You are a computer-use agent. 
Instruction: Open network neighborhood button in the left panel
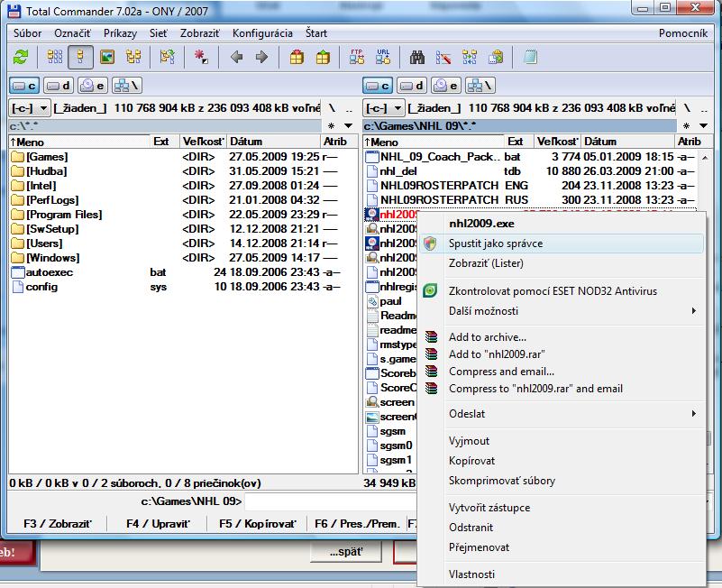tap(126, 86)
